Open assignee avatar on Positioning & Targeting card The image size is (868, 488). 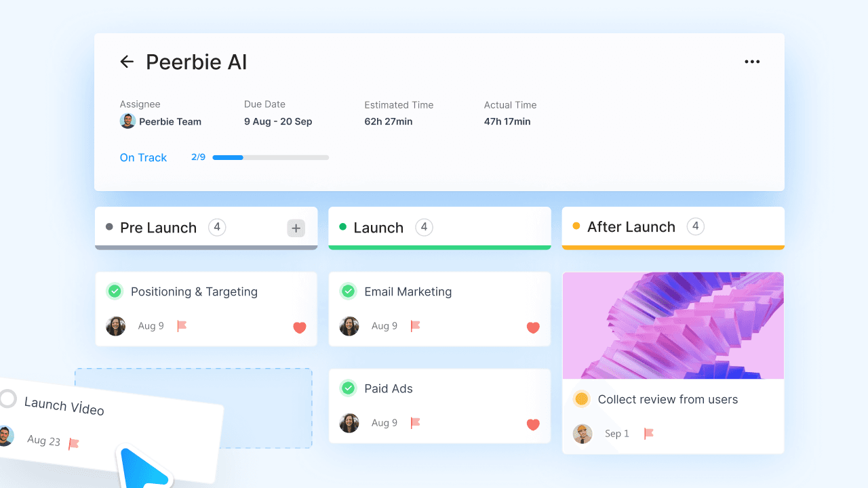click(116, 326)
